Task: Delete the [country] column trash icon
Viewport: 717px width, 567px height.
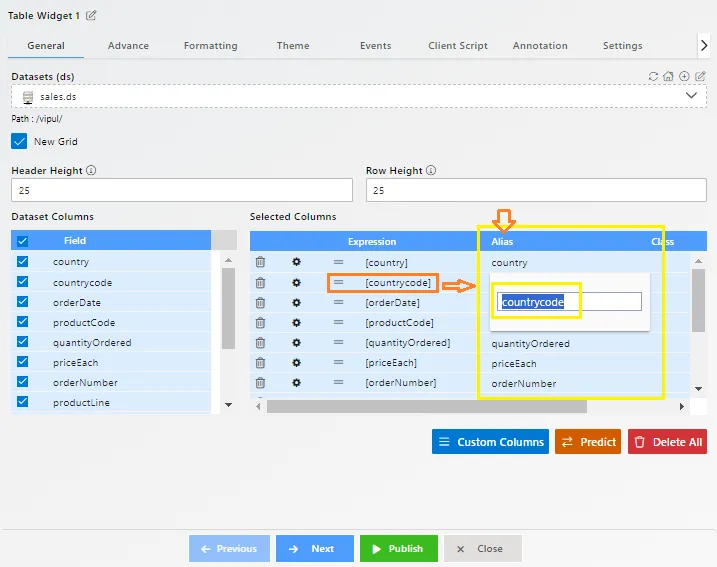Action: tap(260, 262)
